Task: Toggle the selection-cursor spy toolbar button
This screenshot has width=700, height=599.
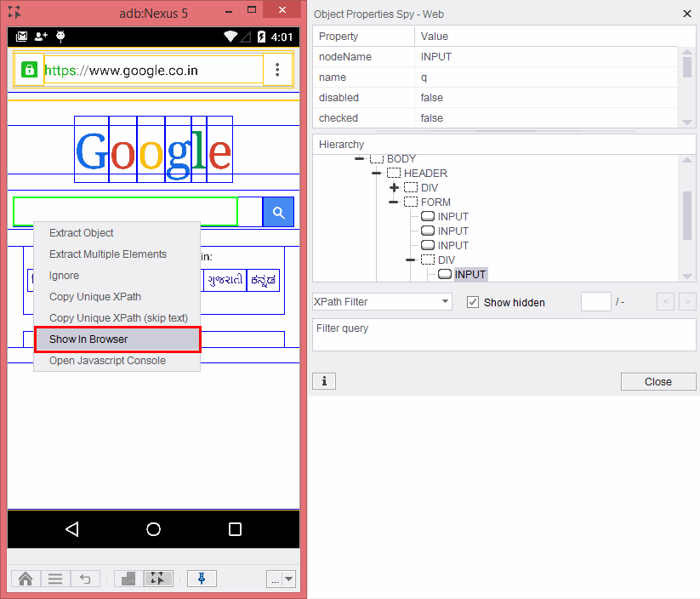Action: [x=158, y=579]
